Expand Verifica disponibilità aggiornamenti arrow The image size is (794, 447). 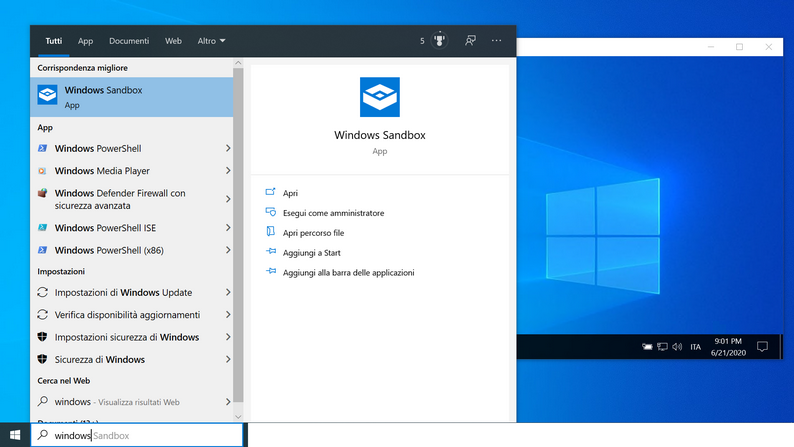[228, 314]
